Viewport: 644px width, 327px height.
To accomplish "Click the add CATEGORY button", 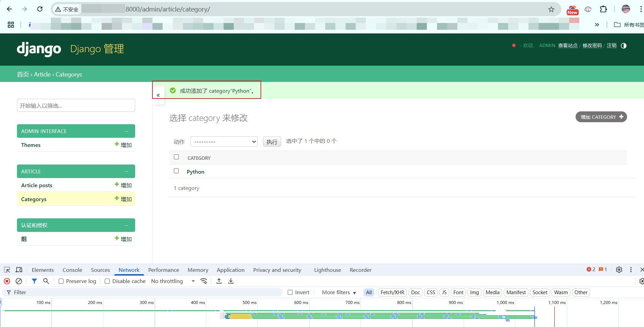I will point(601,117).
